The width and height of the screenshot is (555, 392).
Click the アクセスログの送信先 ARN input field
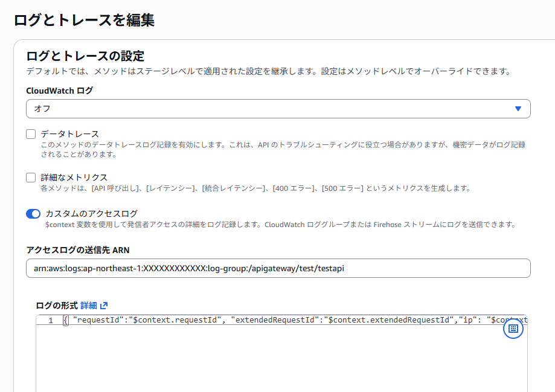point(278,268)
